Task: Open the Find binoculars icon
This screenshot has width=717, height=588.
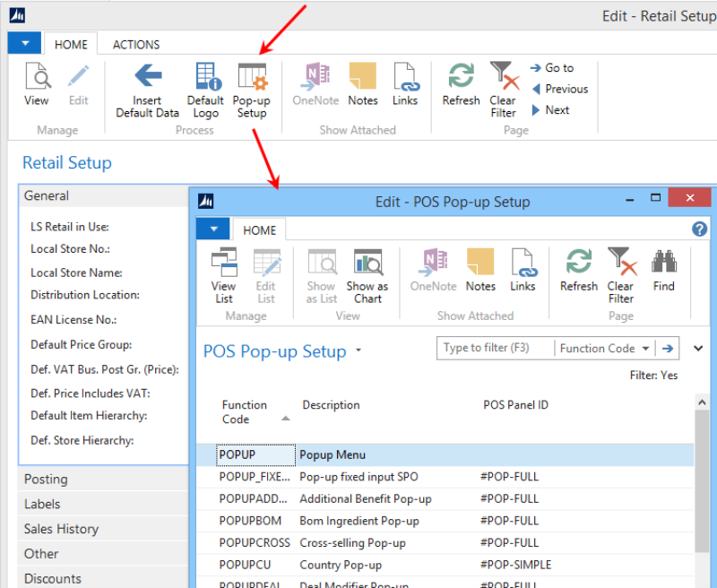Action: (663, 267)
